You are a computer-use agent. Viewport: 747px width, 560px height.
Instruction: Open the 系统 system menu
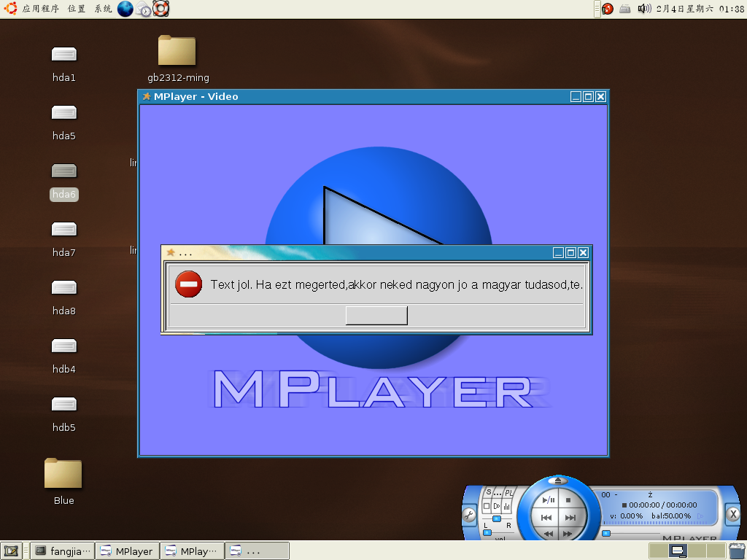(x=103, y=9)
